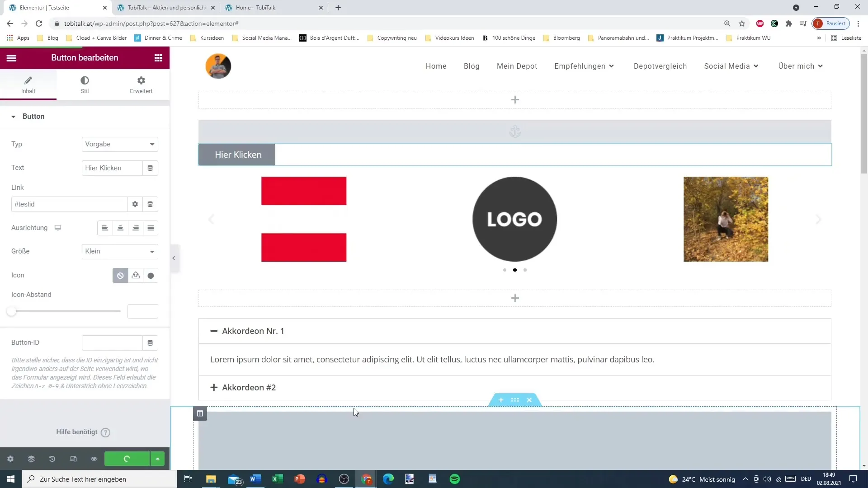This screenshot has width=868, height=488.
Task: Click the anchor widget icon
Action: 515,132
